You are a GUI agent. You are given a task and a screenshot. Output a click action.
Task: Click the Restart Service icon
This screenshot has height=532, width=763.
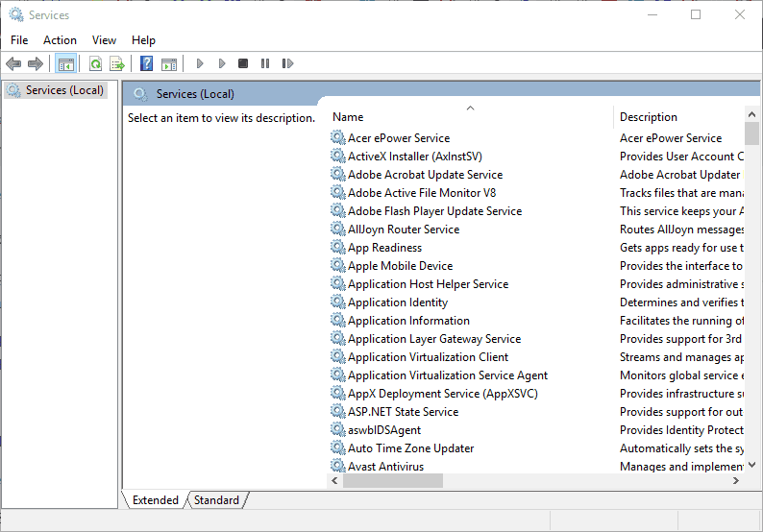[x=287, y=63]
